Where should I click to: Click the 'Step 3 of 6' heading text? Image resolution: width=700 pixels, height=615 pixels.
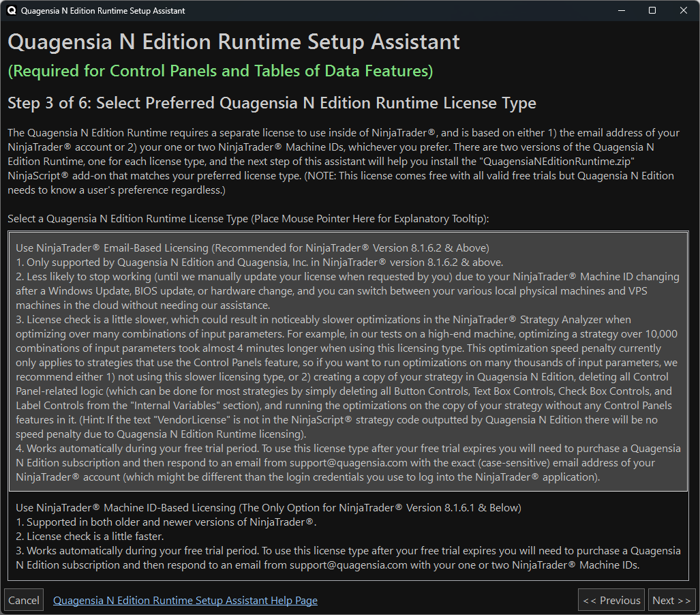[x=272, y=103]
